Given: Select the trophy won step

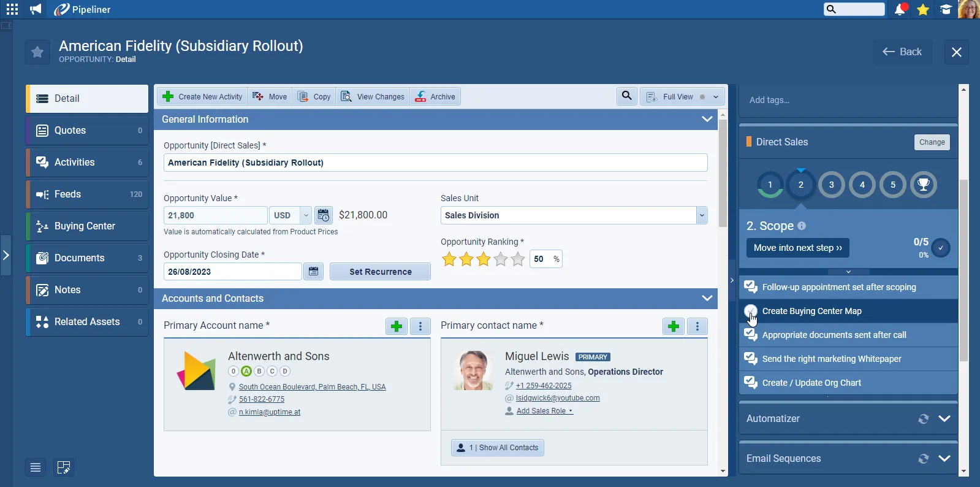Looking at the screenshot, I should [924, 185].
